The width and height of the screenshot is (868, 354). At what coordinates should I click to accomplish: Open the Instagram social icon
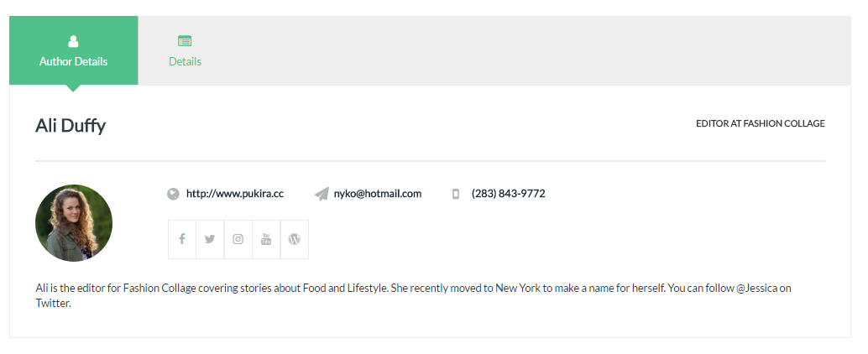point(238,240)
